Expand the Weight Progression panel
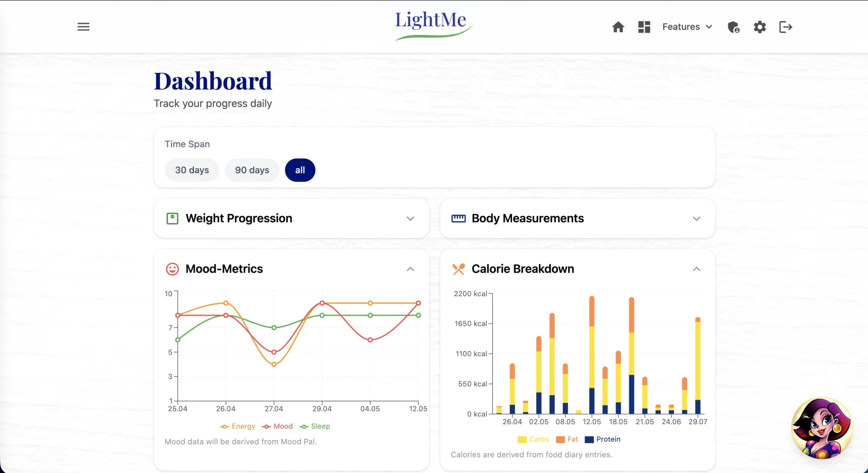This screenshot has width=868, height=473. coord(410,218)
